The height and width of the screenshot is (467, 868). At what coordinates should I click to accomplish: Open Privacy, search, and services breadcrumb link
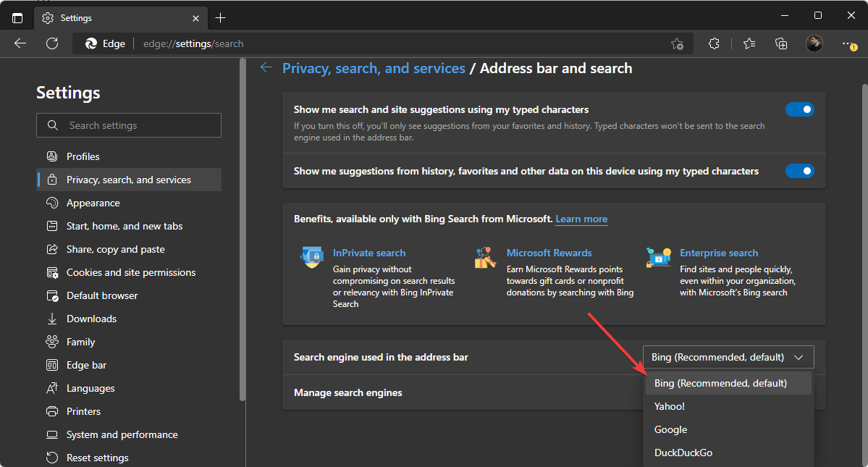[x=374, y=68]
